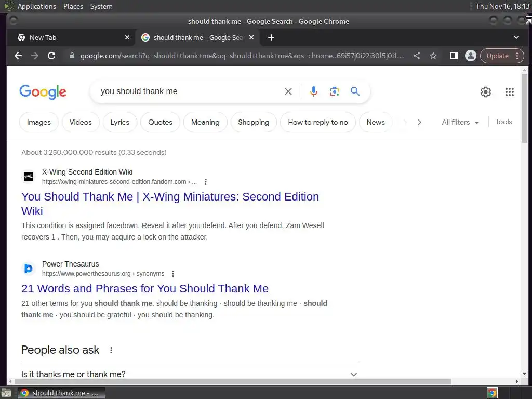Click the scroll right arrow
The width and height of the screenshot is (532, 399).
[517, 381]
